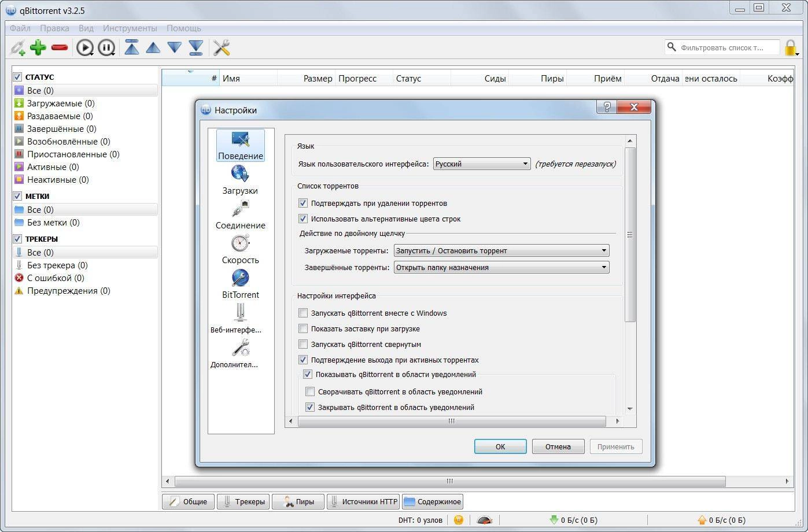Click the Отмена button
808x532 pixels.
(558, 446)
